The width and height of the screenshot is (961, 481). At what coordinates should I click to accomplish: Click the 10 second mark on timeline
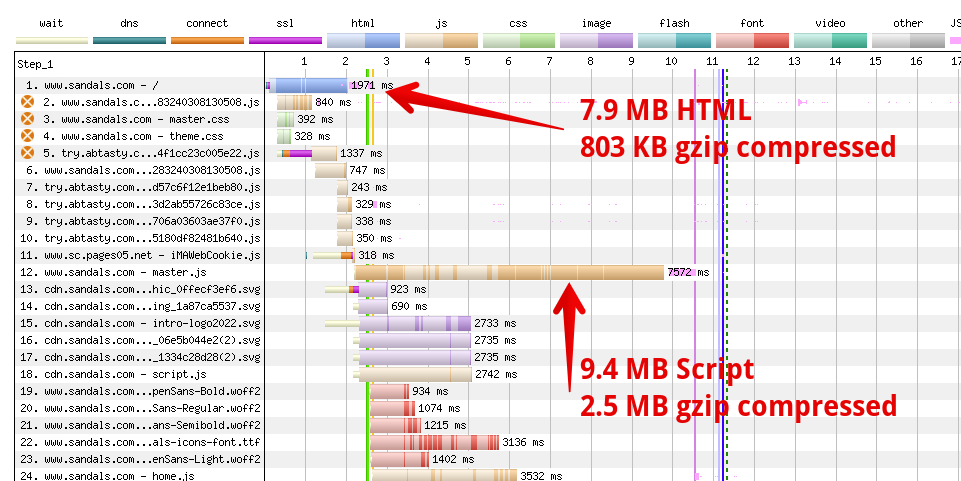point(670,62)
